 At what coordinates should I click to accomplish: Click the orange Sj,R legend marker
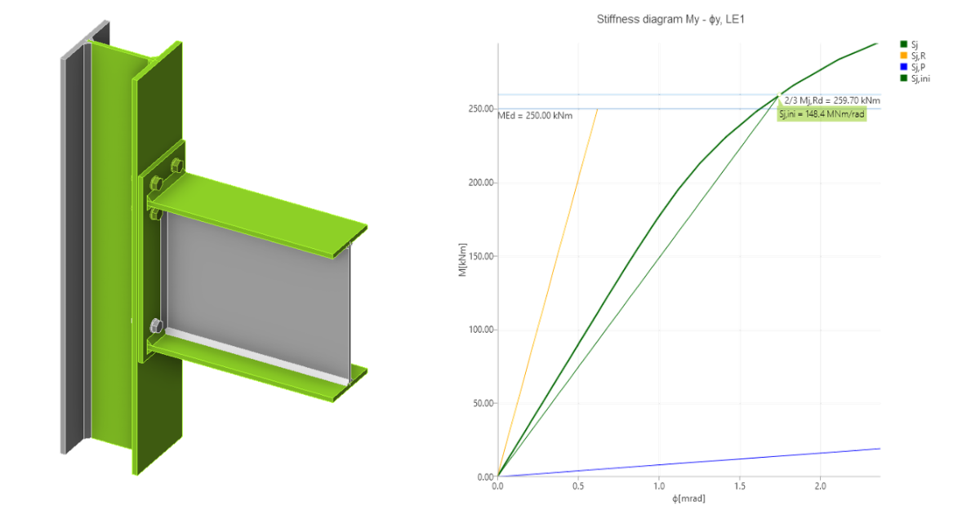click(903, 55)
